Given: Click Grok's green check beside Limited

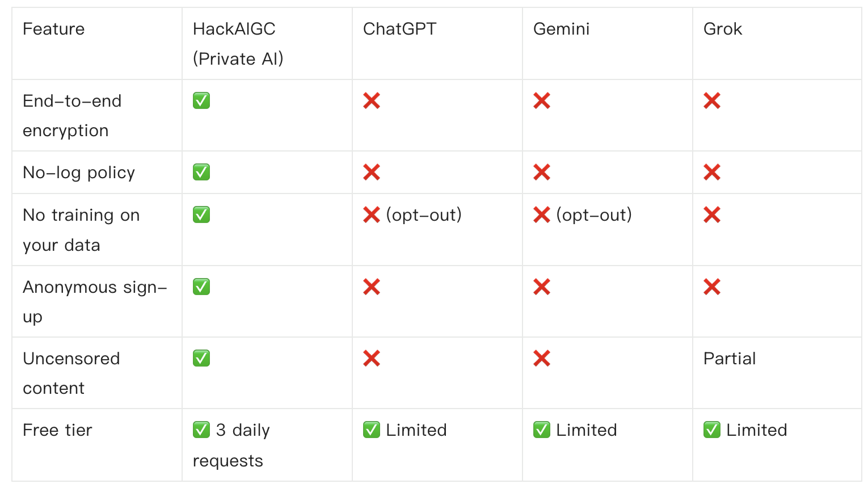Looking at the screenshot, I should pos(712,430).
